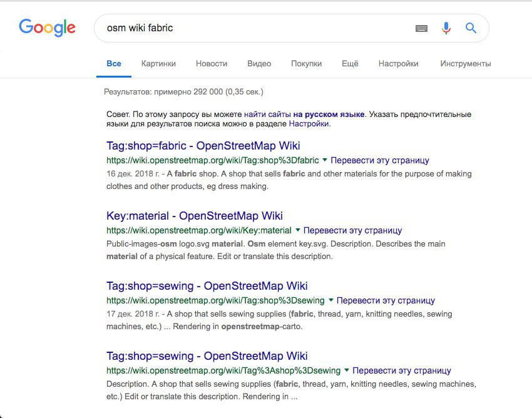532x418 pixels.
Task: Click URL text wiki/Key:material
Action: (x=199, y=231)
